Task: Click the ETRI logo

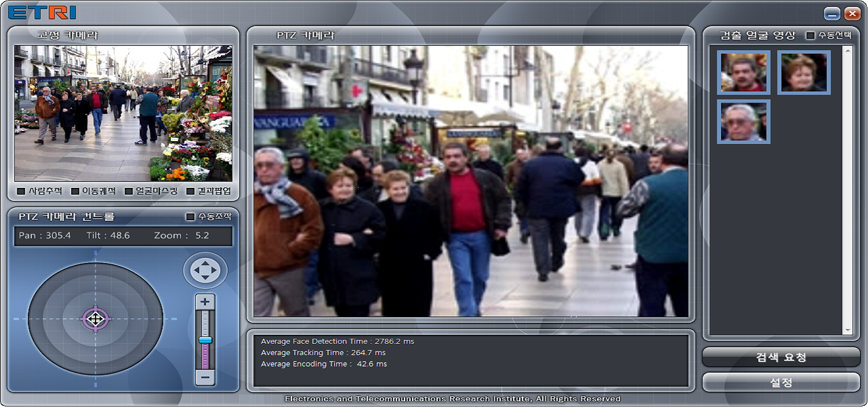Action: 43,13
